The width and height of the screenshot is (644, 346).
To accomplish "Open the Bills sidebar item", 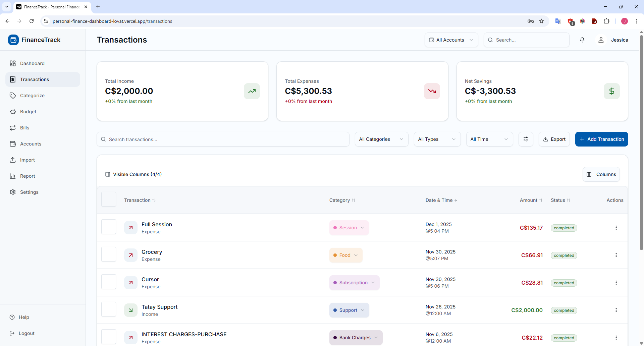I will click(x=24, y=128).
